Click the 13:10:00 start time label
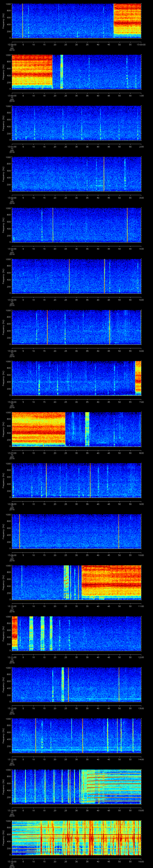 [12, 606]
